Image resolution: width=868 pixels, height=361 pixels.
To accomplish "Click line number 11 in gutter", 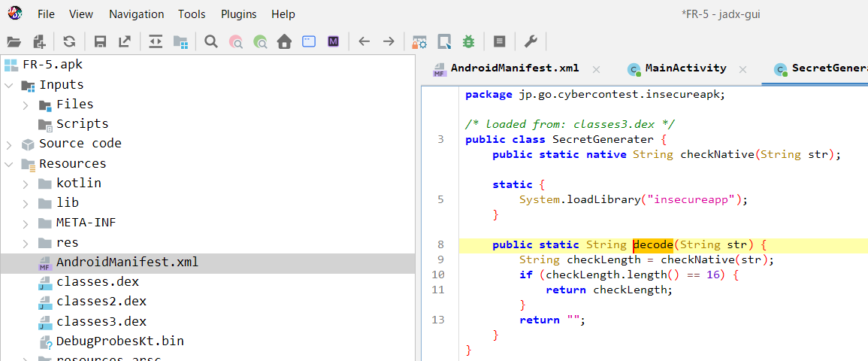I will tap(437, 290).
